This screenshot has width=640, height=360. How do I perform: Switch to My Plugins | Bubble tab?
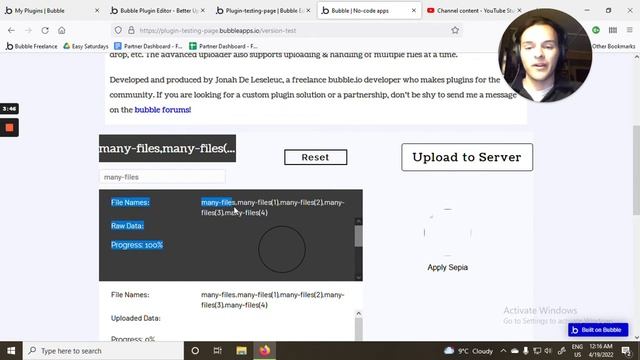pos(40,11)
